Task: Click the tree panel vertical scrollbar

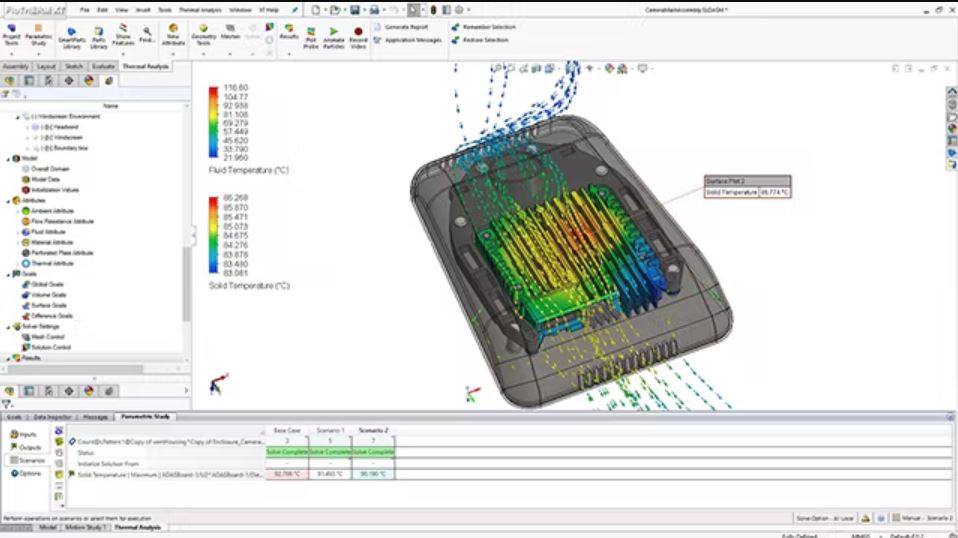Action: click(186, 284)
